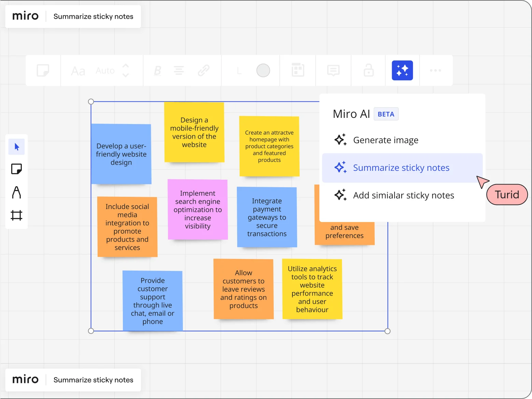Select the cursor pointer tool
This screenshot has width=532, height=399.
pos(17,147)
